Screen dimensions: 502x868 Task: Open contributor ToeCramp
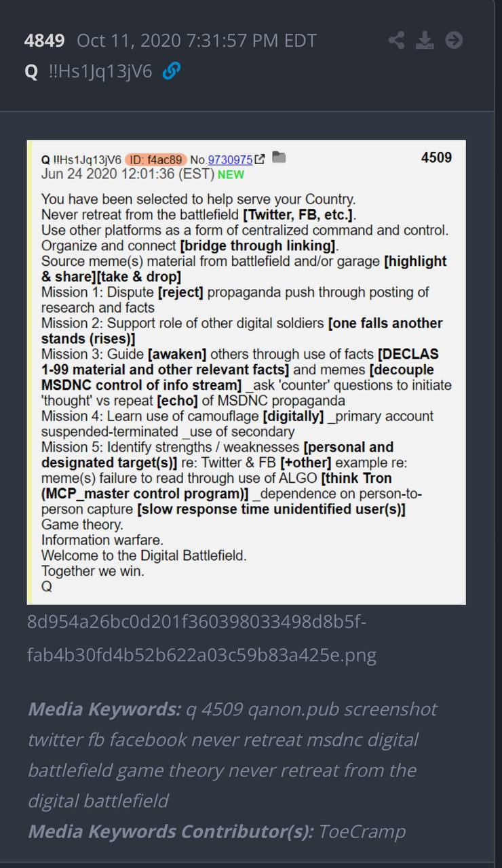362,831
